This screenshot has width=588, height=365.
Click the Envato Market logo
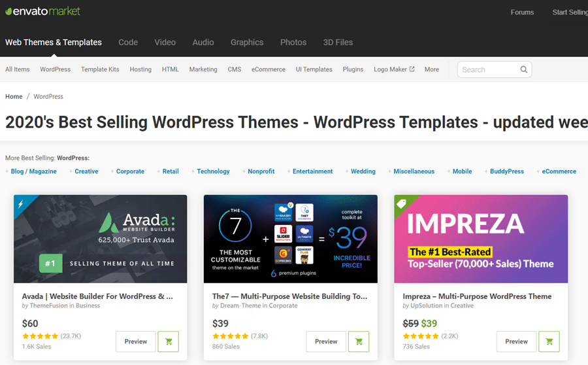pyautogui.click(x=43, y=12)
